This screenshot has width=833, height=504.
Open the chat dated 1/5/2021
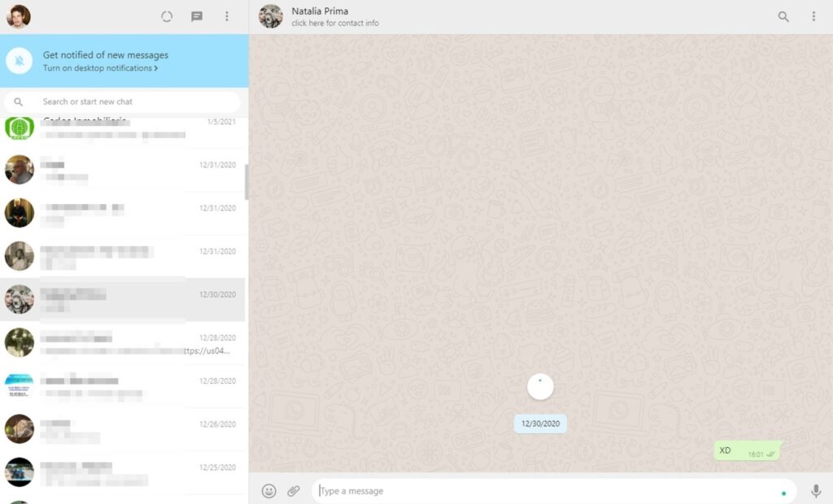click(122, 131)
